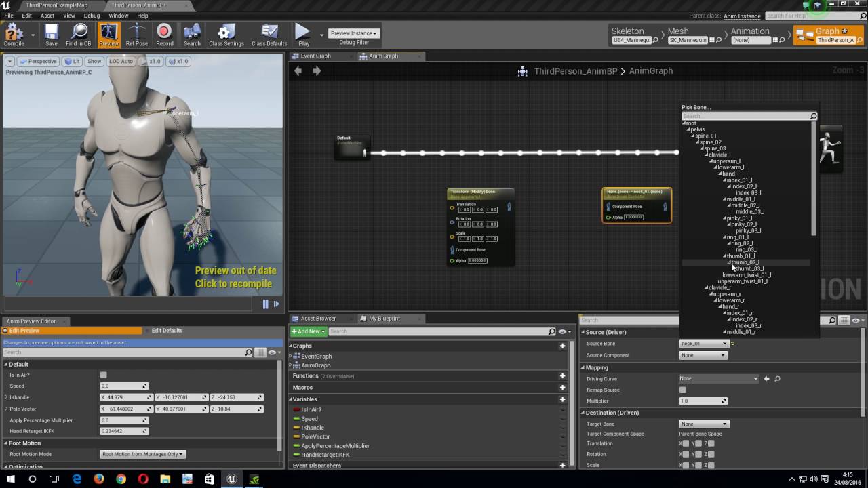Browse Driving Curve with magnifier icon
The width and height of the screenshot is (868, 488).
tap(777, 379)
